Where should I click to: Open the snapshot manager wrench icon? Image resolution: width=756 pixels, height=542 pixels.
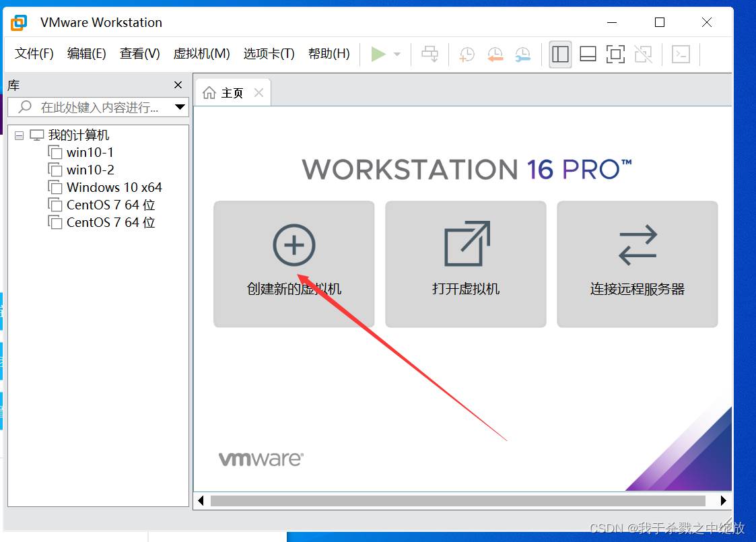pos(522,54)
